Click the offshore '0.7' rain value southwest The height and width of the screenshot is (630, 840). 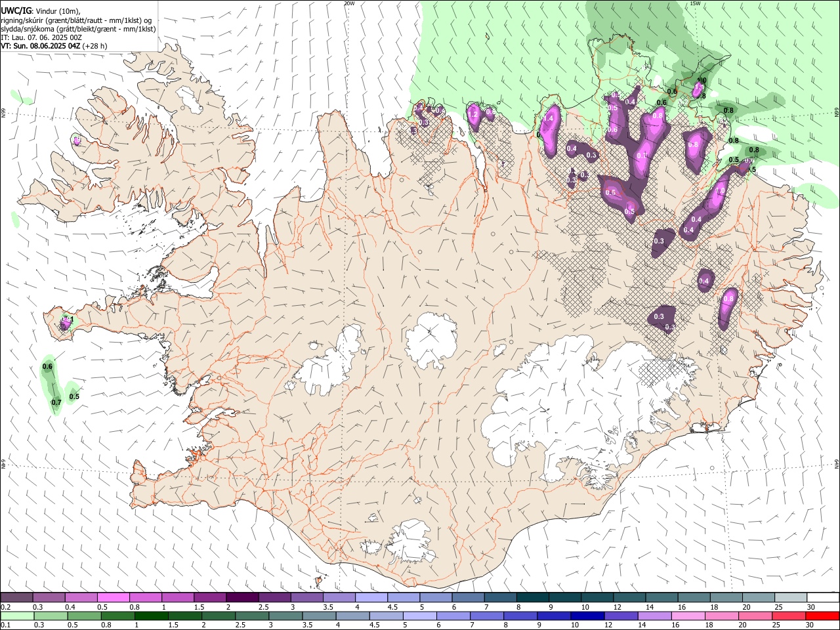coord(56,402)
